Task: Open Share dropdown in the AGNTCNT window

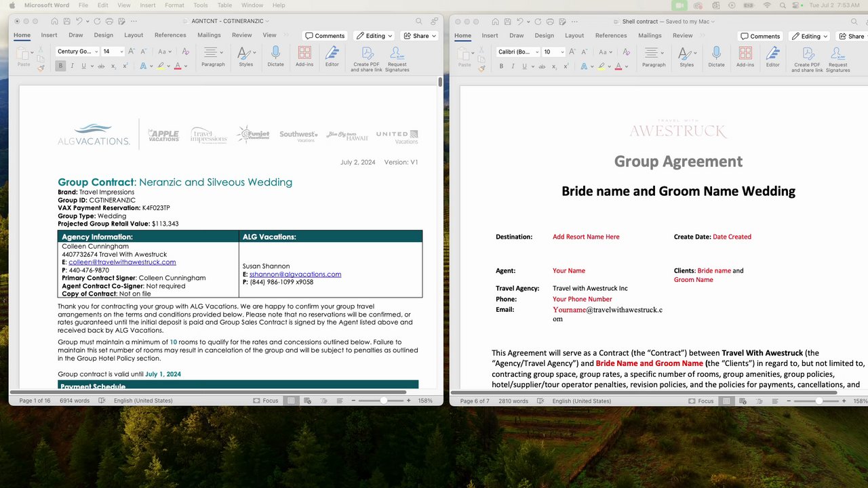Action: (420, 36)
